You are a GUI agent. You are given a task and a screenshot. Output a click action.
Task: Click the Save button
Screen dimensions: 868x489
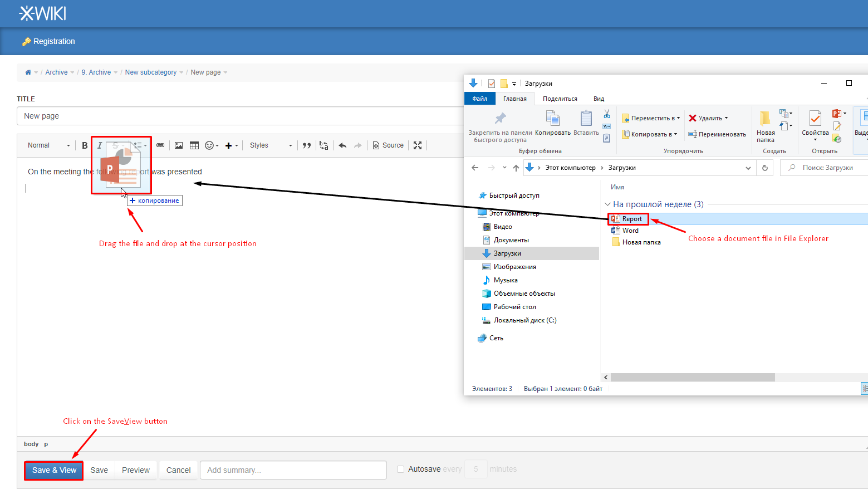pyautogui.click(x=99, y=470)
